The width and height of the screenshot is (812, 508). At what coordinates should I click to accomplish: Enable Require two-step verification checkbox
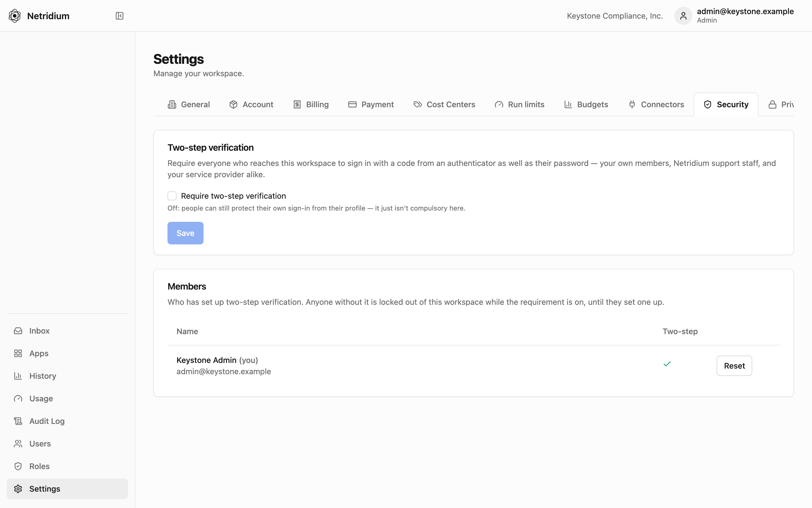pos(172,196)
